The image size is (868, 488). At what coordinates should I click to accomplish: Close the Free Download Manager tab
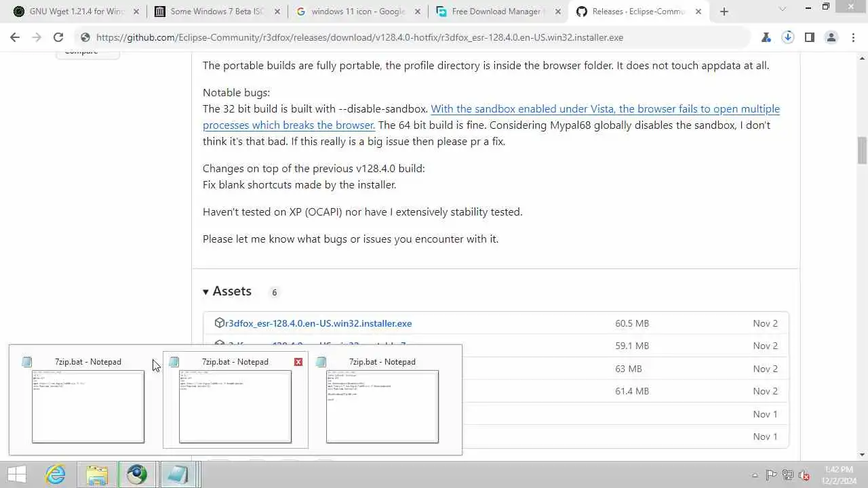coord(559,12)
